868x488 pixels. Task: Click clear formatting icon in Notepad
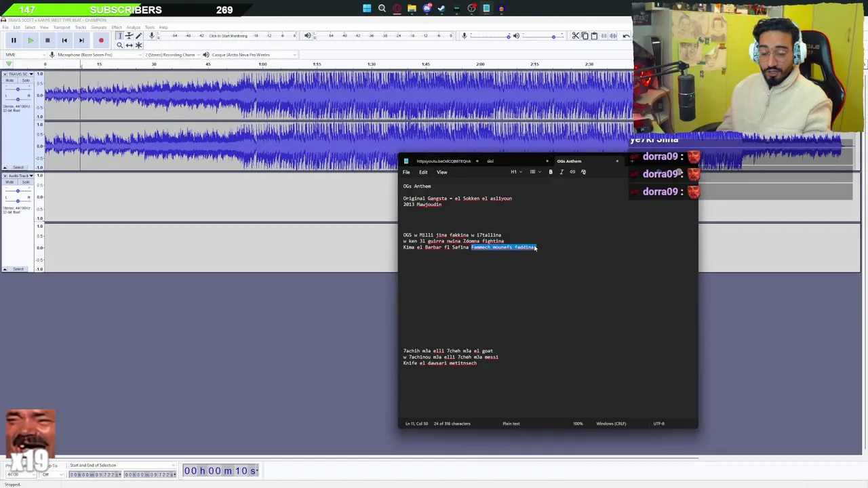coord(583,172)
